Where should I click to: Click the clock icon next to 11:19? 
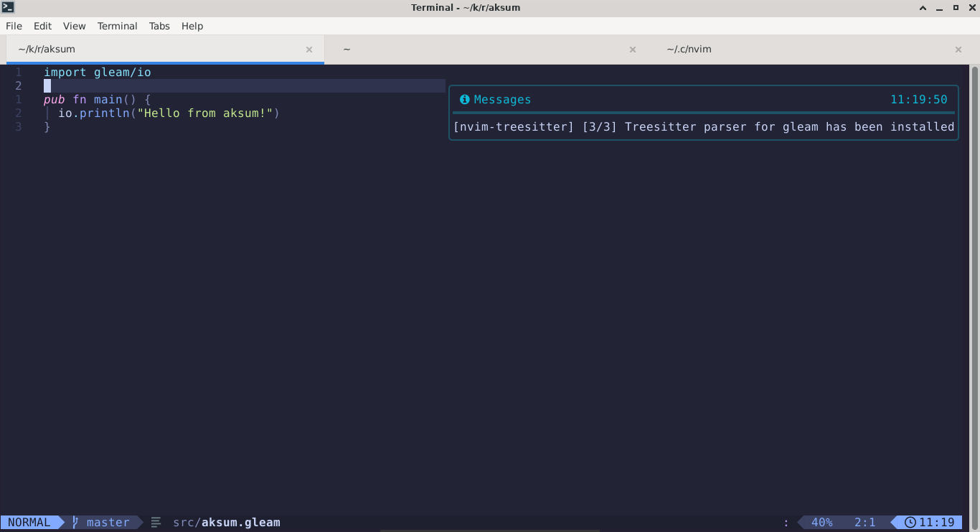coord(909,522)
